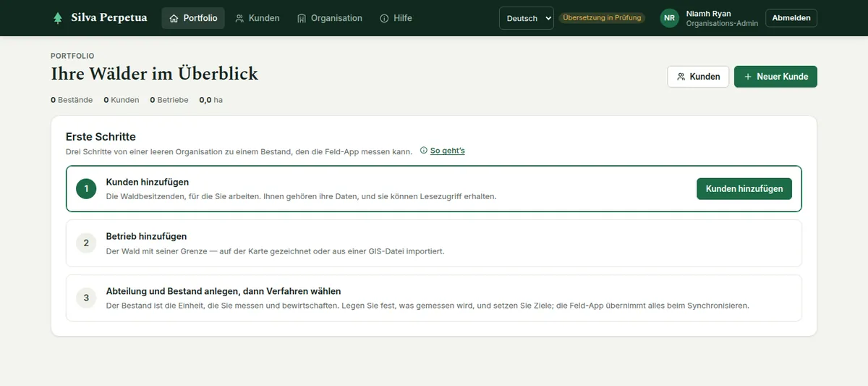Viewport: 868px width, 386px height.
Task: Click the Erste Schritte heading
Action: (101, 136)
